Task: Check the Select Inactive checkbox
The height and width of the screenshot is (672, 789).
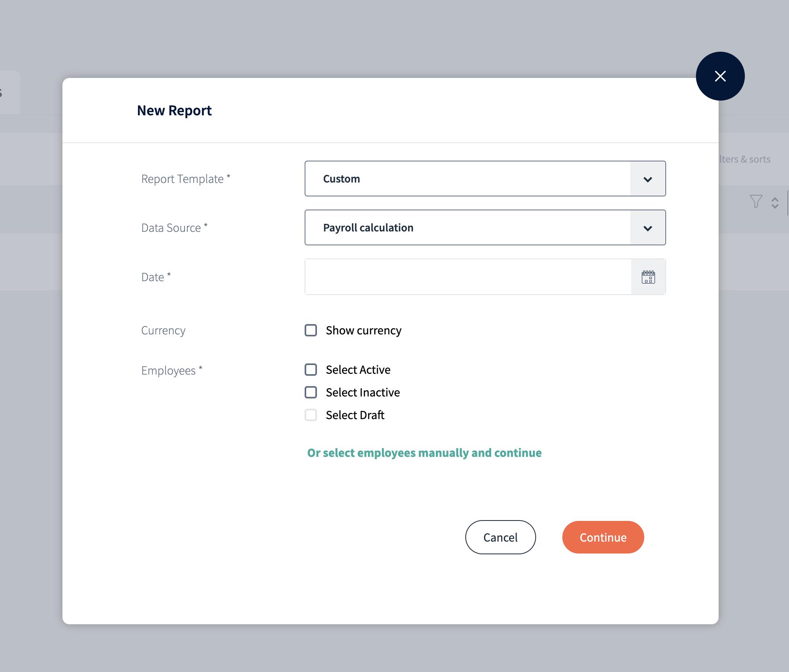Action: (311, 392)
